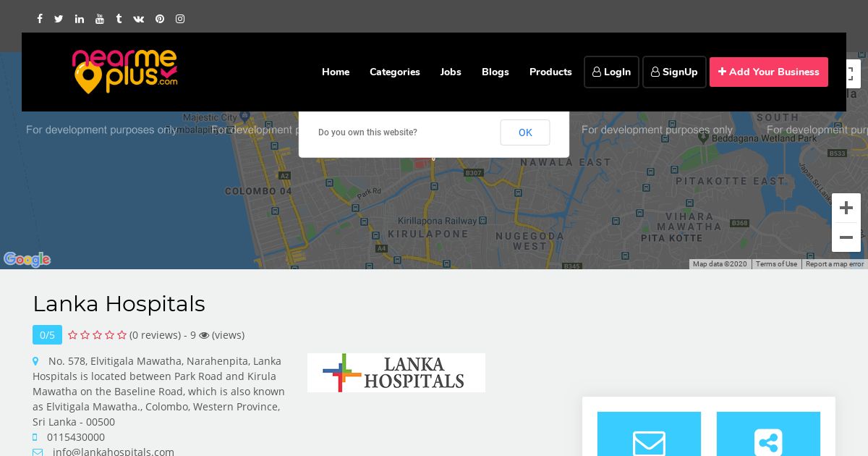Click the nearmeplus.com logo
Viewport: 868px width, 456px height.
(124, 72)
